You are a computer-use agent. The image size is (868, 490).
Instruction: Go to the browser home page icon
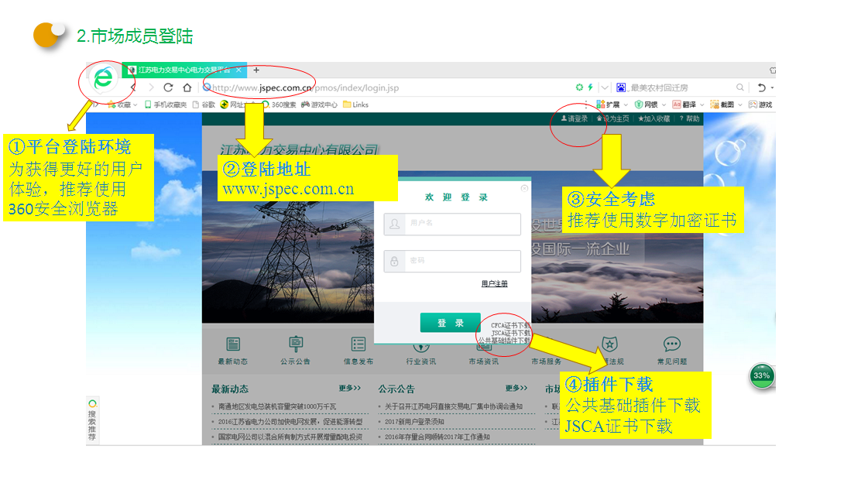pyautogui.click(x=187, y=87)
